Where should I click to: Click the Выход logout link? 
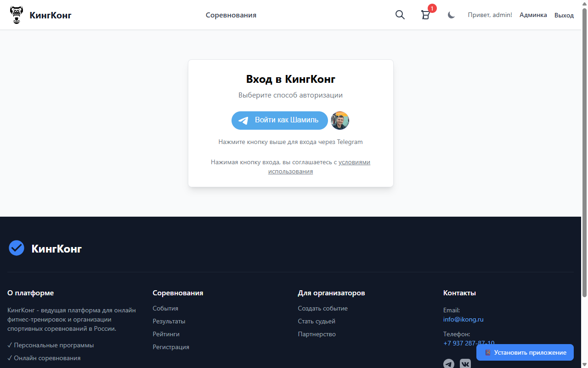(564, 15)
